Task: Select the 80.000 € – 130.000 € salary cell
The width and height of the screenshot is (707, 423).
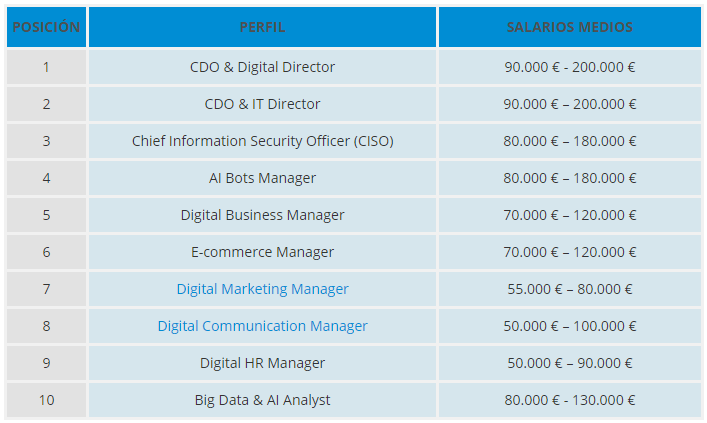Action: click(x=569, y=400)
